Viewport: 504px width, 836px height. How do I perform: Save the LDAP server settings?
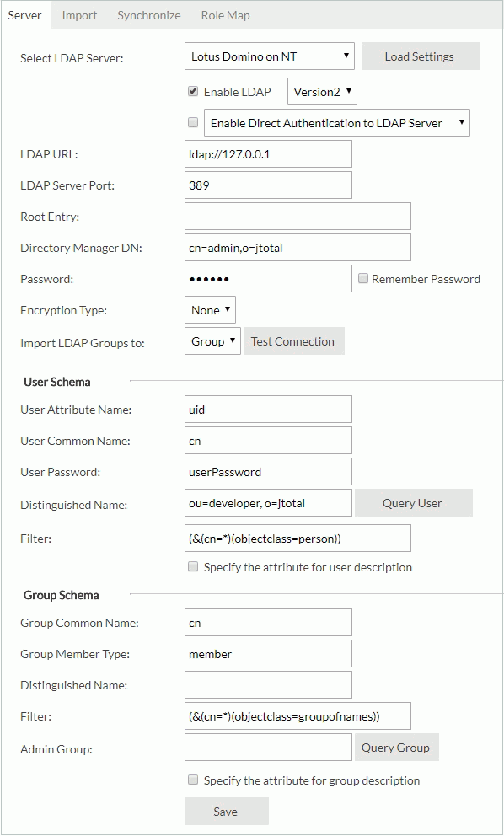(226, 812)
